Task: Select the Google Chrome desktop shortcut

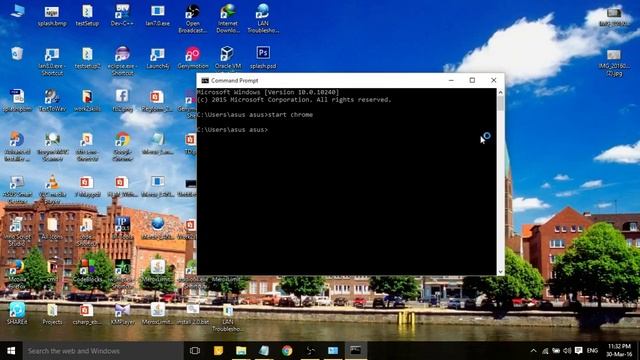Action: (122, 146)
